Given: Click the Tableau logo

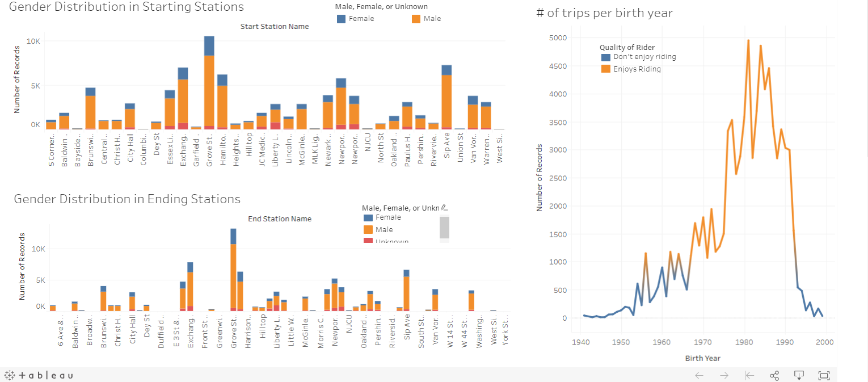Looking at the screenshot, I should (39, 375).
